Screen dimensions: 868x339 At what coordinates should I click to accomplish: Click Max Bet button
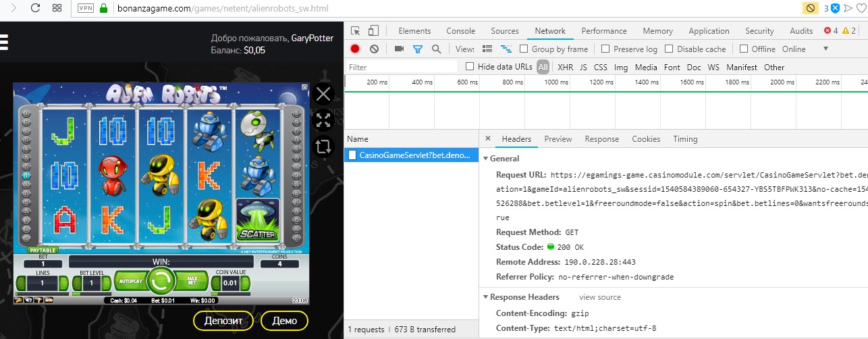click(191, 280)
